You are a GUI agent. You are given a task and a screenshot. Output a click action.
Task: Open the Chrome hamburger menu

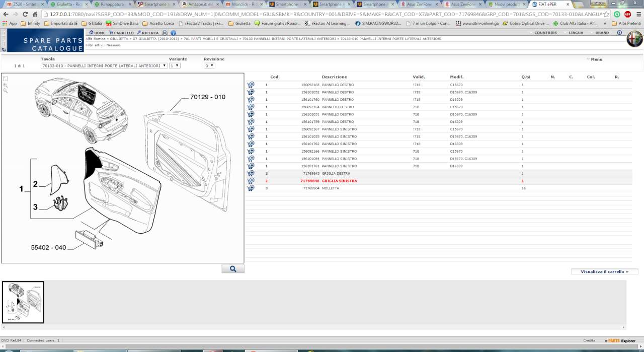[x=638, y=14]
